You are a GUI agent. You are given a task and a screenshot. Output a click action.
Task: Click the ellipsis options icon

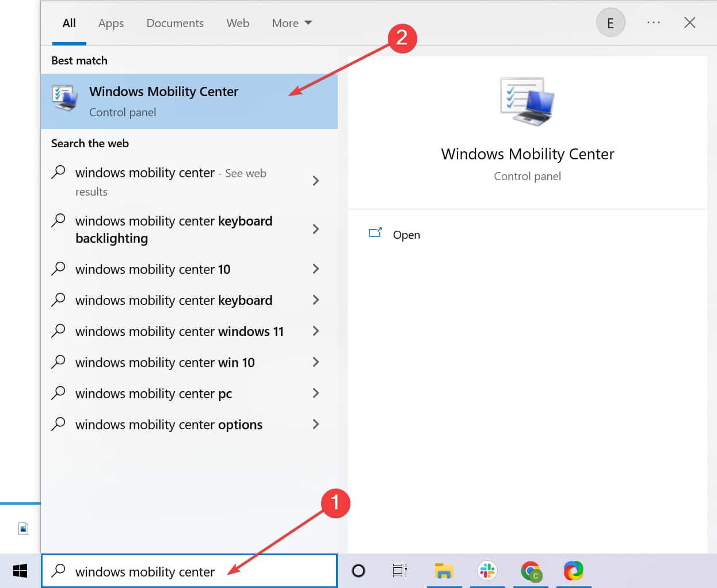(x=654, y=22)
